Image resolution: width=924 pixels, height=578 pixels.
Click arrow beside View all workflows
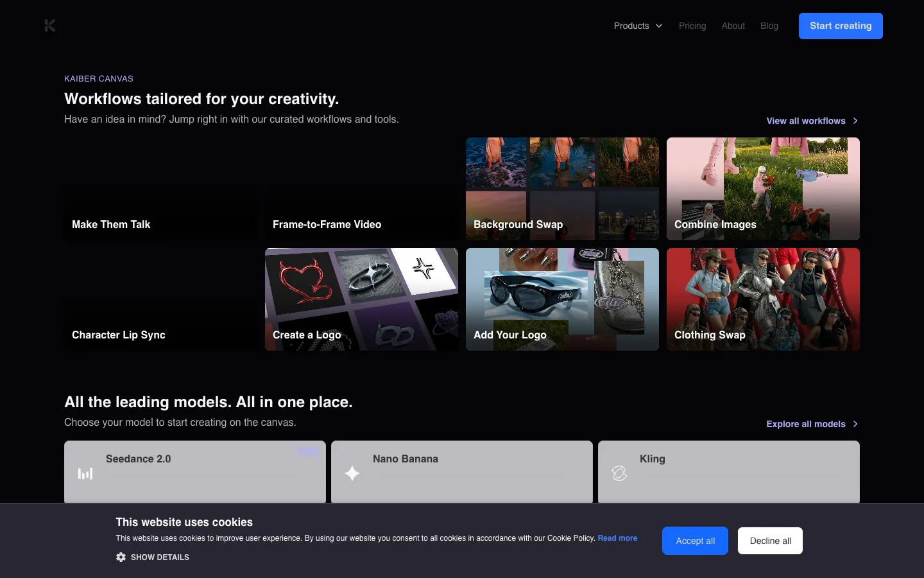[x=855, y=121]
